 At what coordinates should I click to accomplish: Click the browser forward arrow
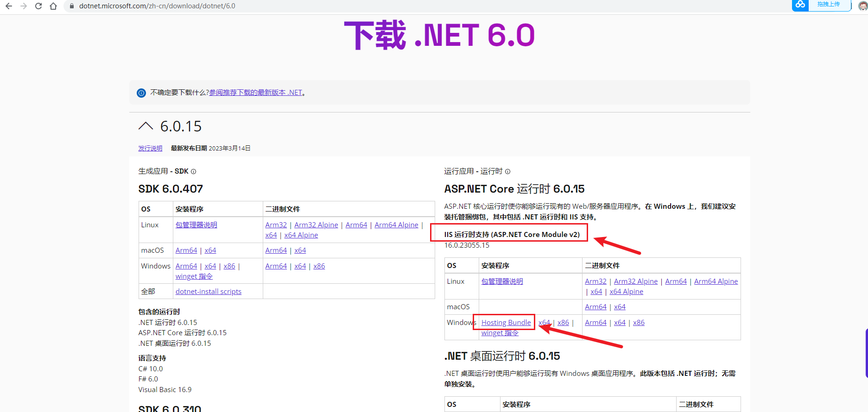[24, 6]
